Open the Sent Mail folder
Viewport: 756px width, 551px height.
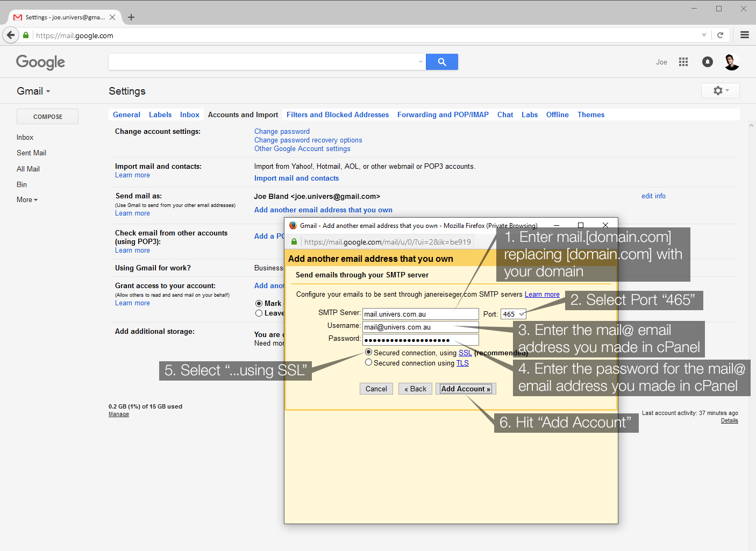[x=31, y=153]
